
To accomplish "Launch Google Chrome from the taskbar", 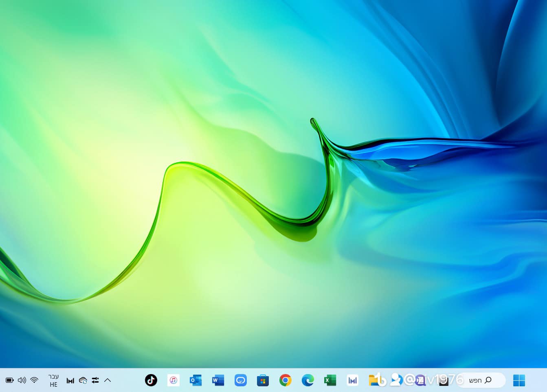I will point(285,380).
